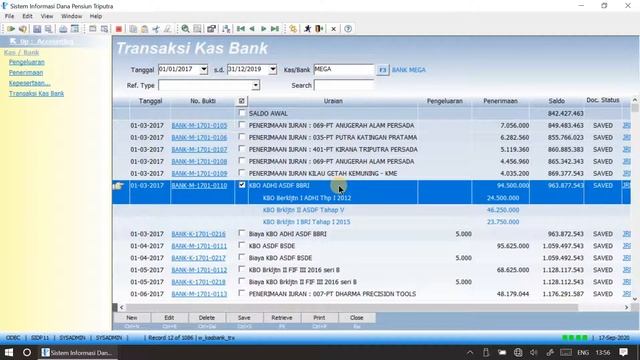Open help via question mark toolbar icon
The width and height of the screenshot is (640, 360).
pyautogui.click(x=348, y=29)
